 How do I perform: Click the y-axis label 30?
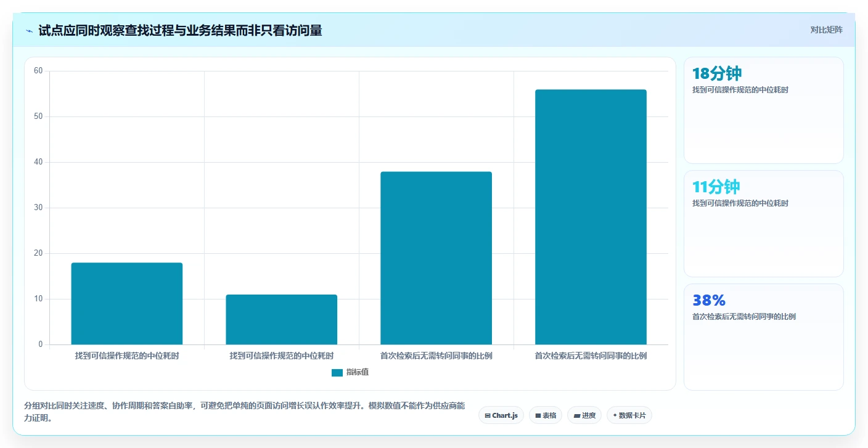(x=38, y=208)
